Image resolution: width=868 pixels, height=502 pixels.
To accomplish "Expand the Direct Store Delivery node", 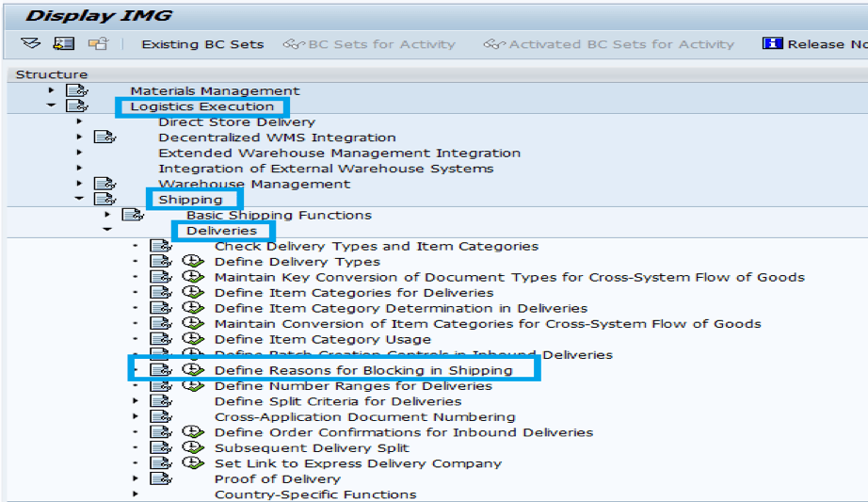I will 79,121.
